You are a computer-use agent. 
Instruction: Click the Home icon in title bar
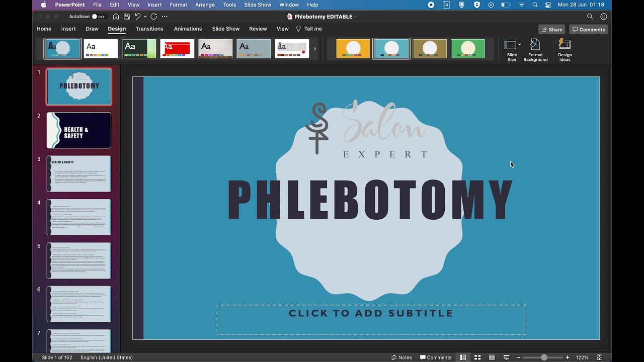point(116,17)
